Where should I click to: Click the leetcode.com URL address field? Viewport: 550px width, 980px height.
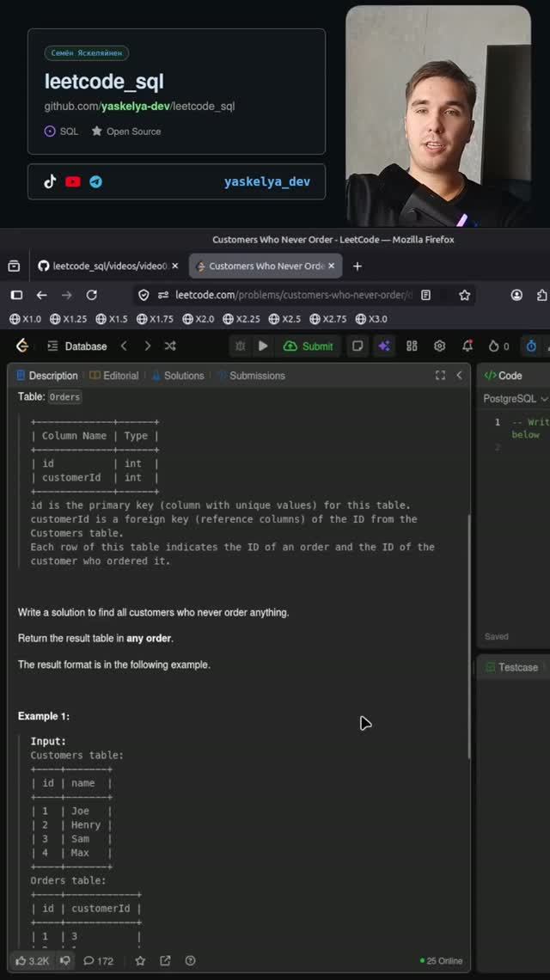pyautogui.click(x=292, y=295)
